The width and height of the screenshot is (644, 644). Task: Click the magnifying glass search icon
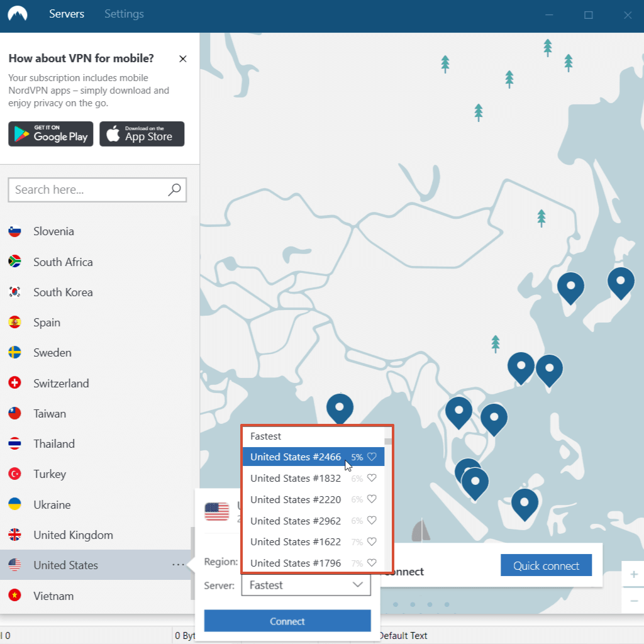[x=174, y=190]
